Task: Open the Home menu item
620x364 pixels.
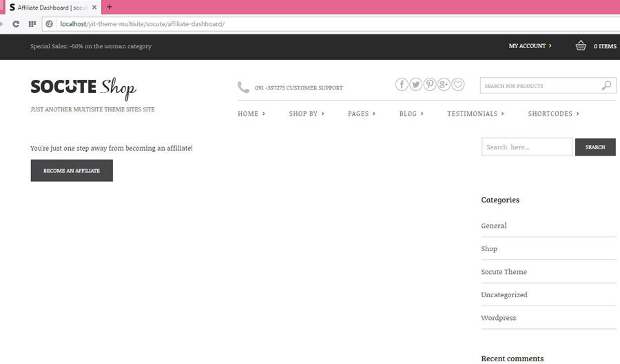Action: click(251, 114)
